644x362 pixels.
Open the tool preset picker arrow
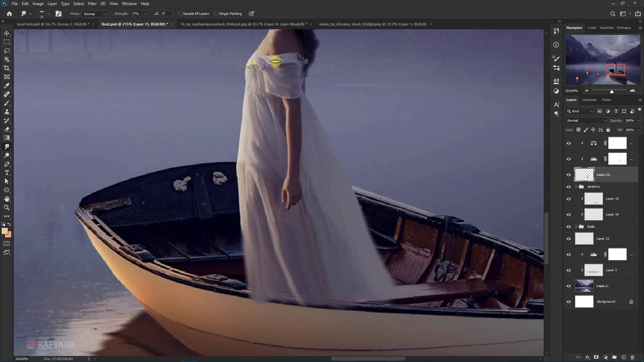[x=30, y=14]
